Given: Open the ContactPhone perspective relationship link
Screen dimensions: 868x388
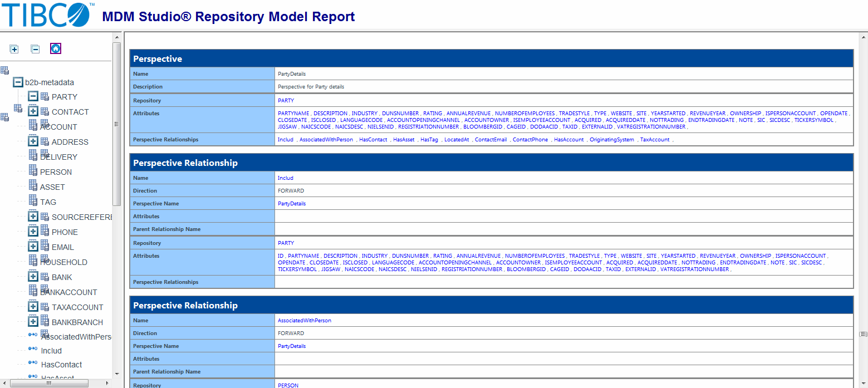Looking at the screenshot, I should point(530,140).
